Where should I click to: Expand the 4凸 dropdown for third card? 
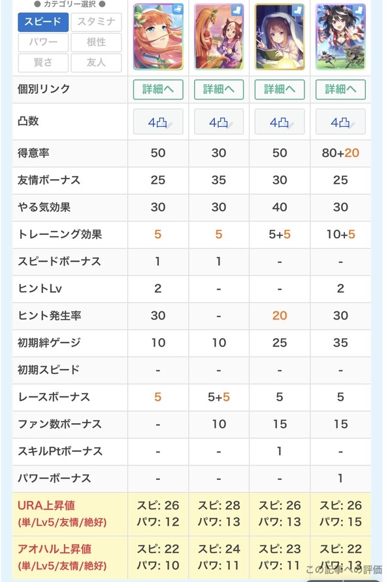[280, 122]
